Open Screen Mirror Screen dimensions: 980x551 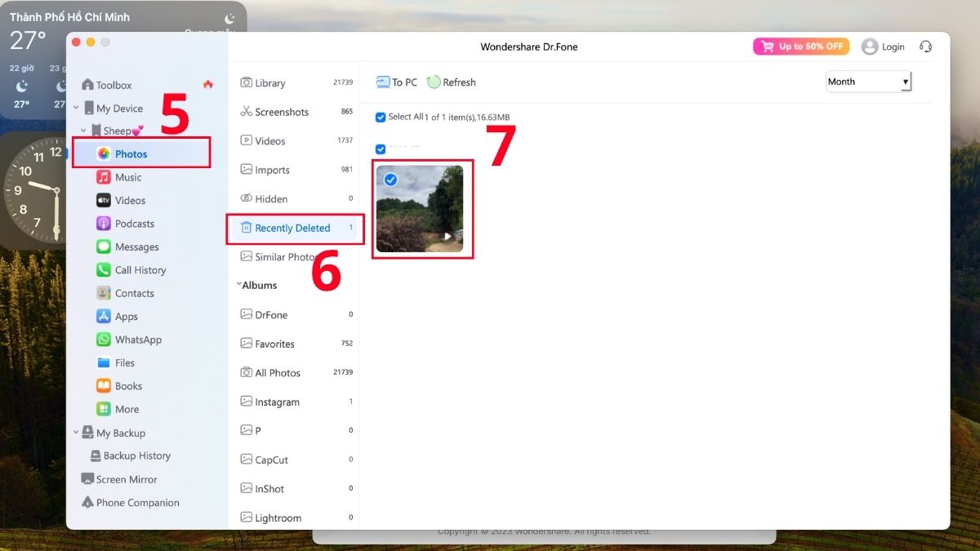119,479
